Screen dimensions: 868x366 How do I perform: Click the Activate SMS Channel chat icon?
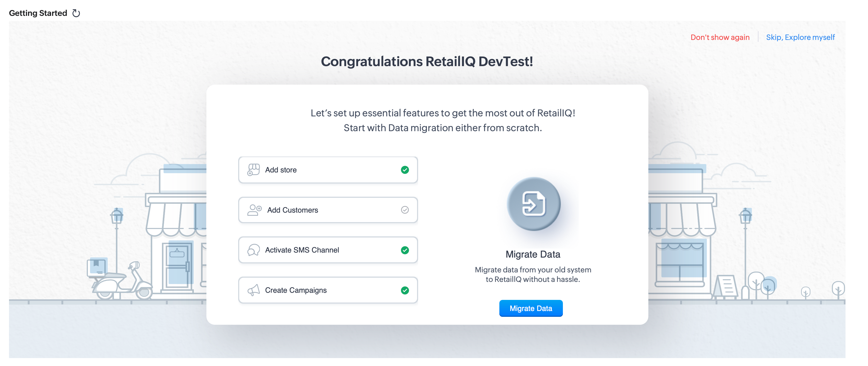click(x=254, y=250)
